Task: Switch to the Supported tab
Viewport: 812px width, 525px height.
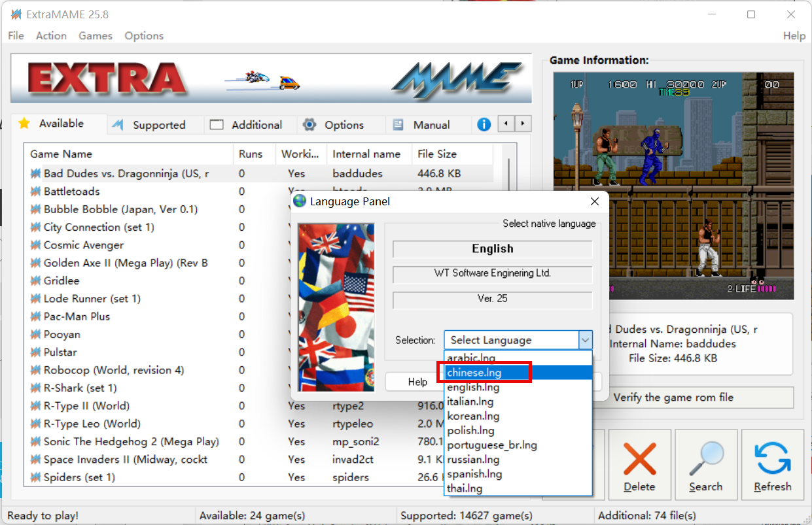Action: point(158,125)
